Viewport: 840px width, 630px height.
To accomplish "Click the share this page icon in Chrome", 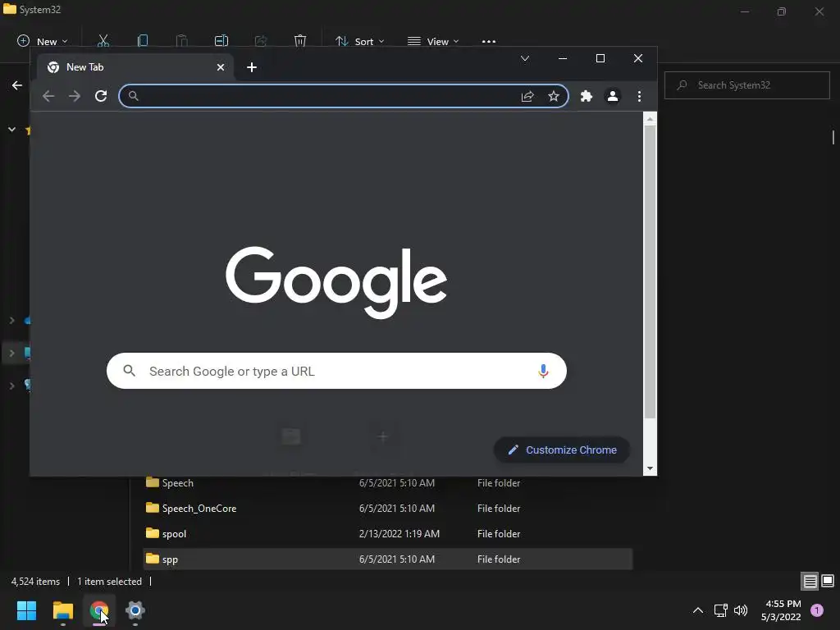I will [x=527, y=96].
